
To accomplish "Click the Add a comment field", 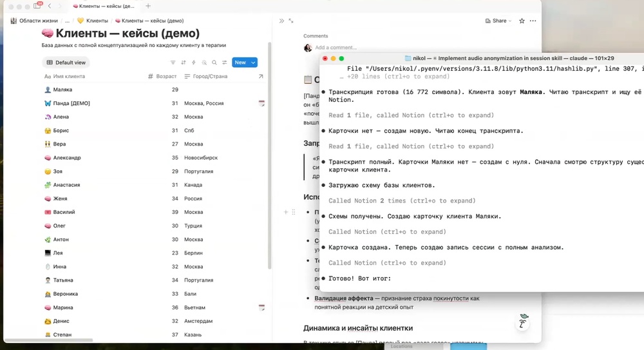I will (336, 47).
